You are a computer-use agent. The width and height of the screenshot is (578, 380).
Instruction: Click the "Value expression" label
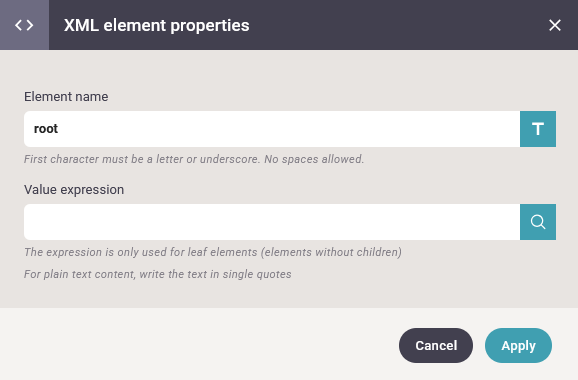coord(74,189)
